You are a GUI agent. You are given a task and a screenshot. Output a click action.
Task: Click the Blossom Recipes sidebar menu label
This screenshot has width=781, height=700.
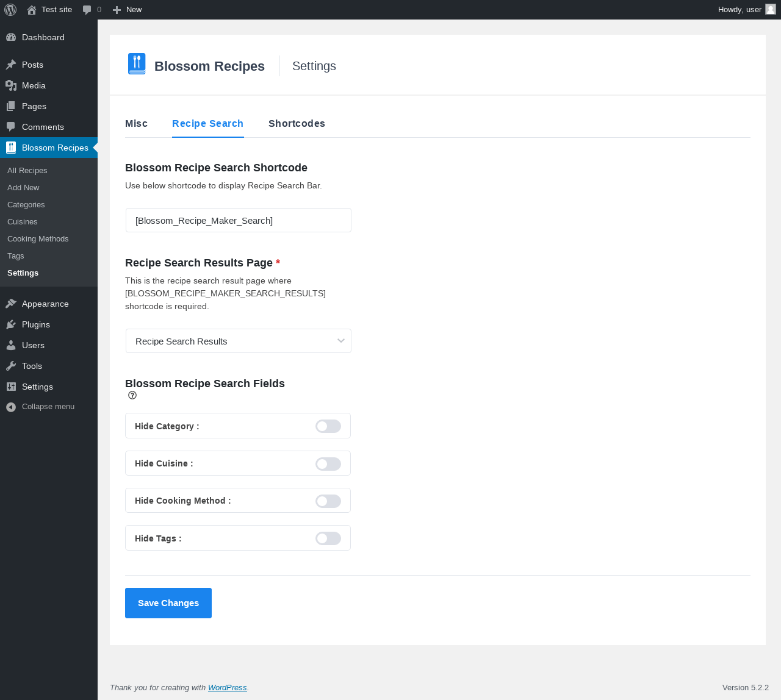click(55, 148)
